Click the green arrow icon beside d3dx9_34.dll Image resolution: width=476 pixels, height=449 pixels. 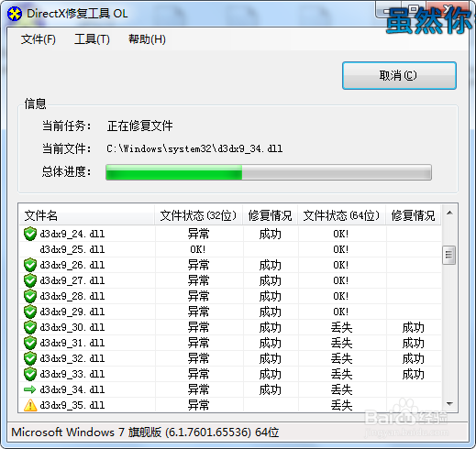coord(30,389)
